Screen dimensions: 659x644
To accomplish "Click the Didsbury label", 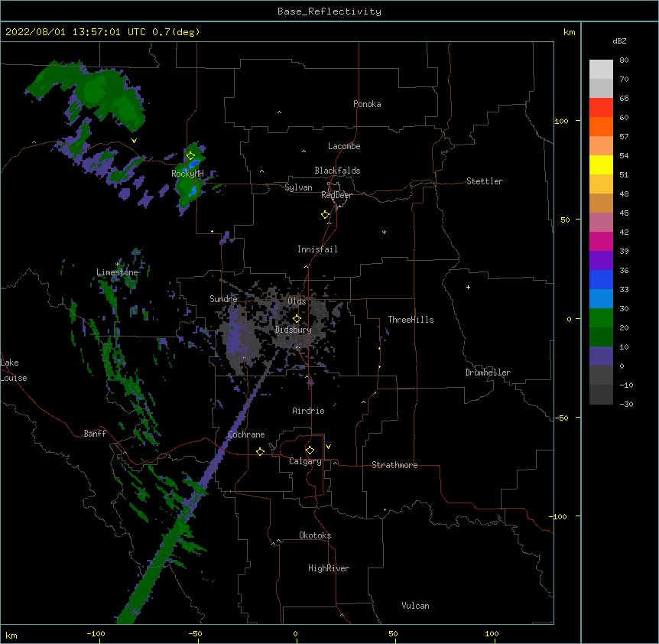I will point(294,330).
